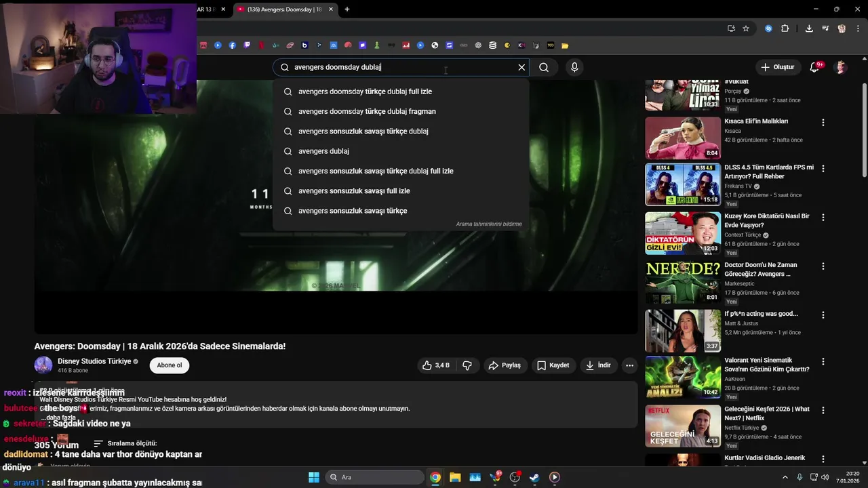Image resolution: width=868 pixels, height=488 pixels.
Task: Open options for Kısaca Elif'in video
Action: [823, 123]
